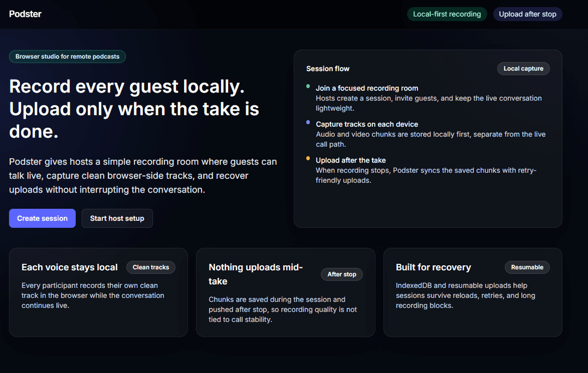This screenshot has width=588, height=373.
Task: Click the Browser studio for remote podcasts tag
Action: point(67,57)
